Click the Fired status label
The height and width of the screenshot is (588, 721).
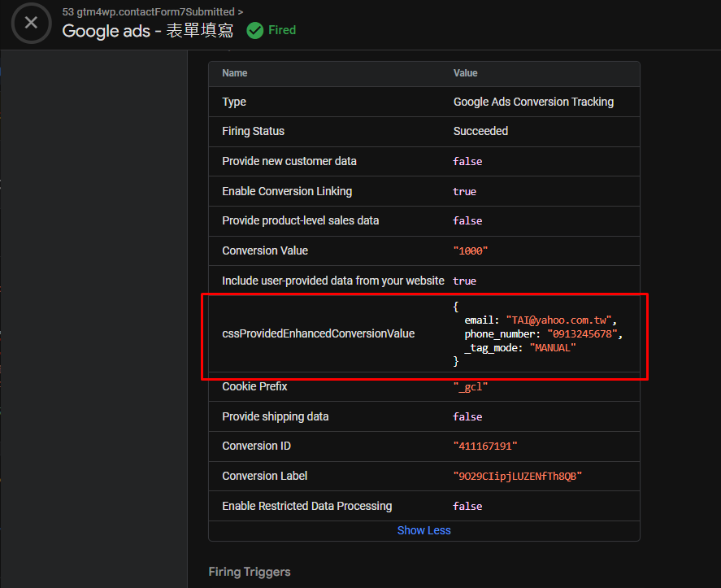(x=282, y=30)
